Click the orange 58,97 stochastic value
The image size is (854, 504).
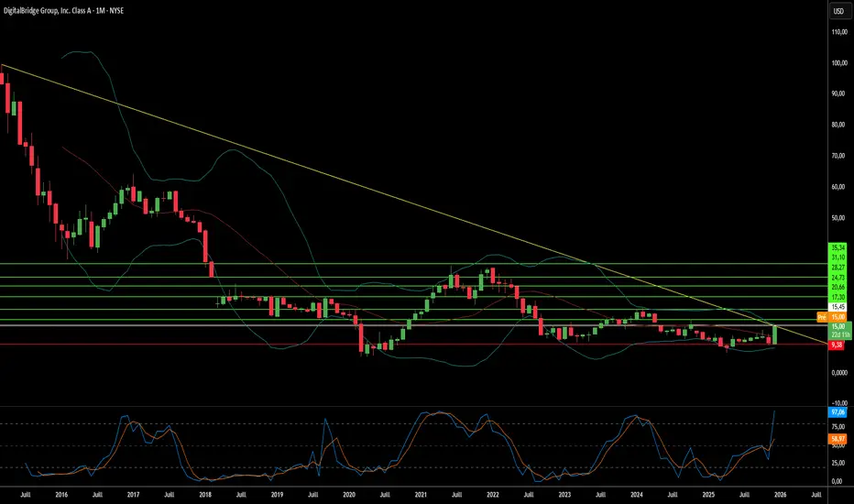click(x=838, y=439)
